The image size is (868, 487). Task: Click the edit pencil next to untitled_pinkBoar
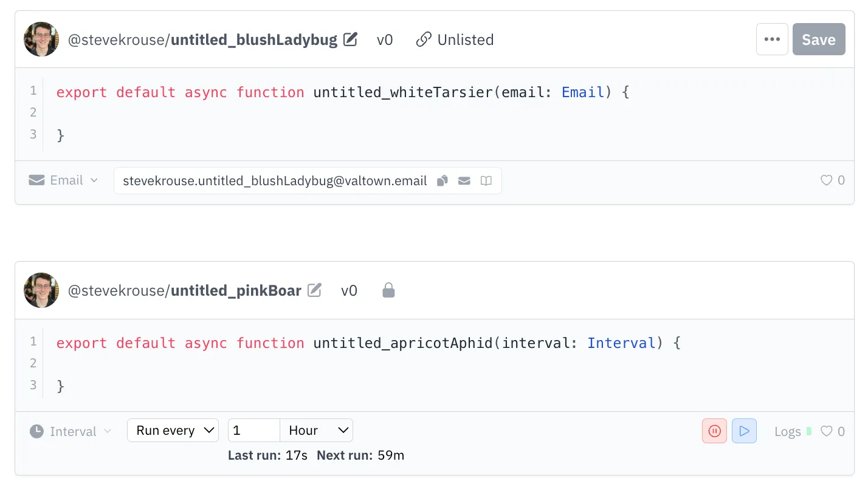[x=314, y=290]
